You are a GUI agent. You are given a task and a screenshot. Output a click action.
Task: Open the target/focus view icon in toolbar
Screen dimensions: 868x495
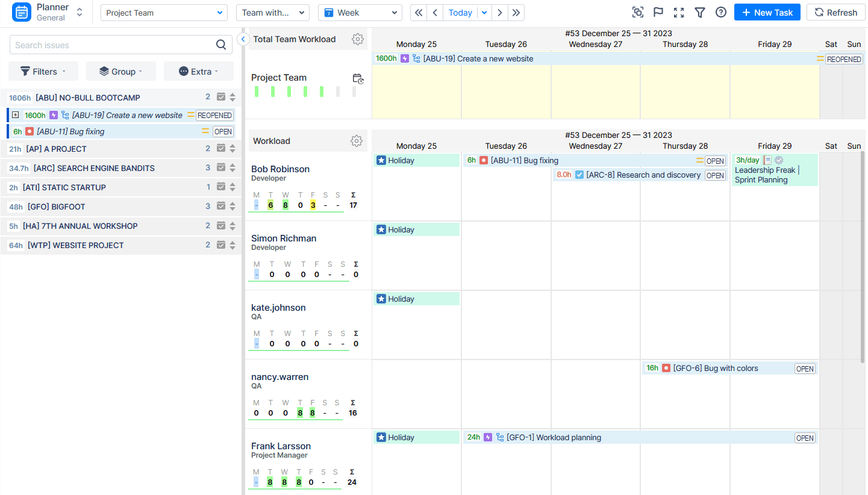point(637,12)
